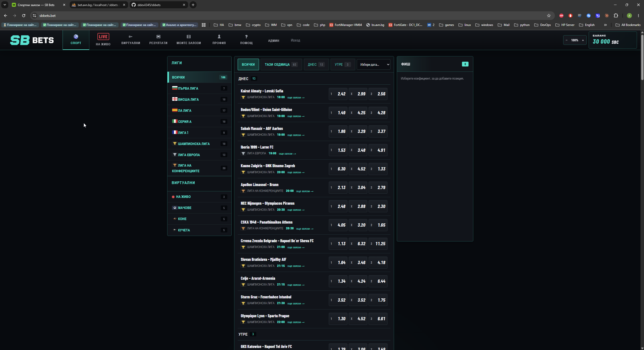
Task: Open virtual На живо sidebar item
Action: pos(199,197)
